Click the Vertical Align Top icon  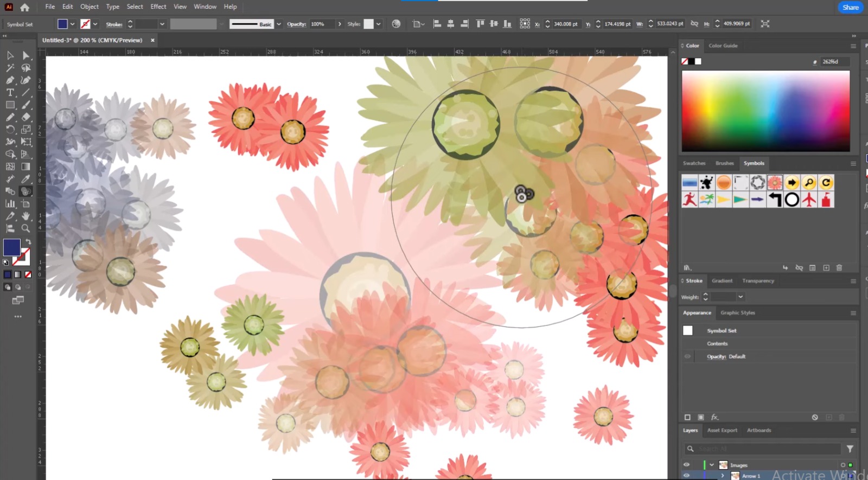coord(480,24)
